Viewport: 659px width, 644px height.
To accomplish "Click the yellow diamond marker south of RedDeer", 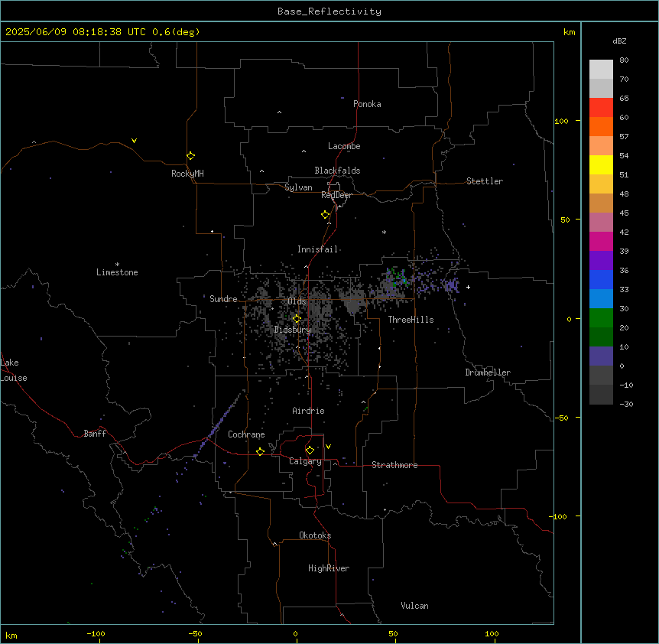I will click(326, 215).
